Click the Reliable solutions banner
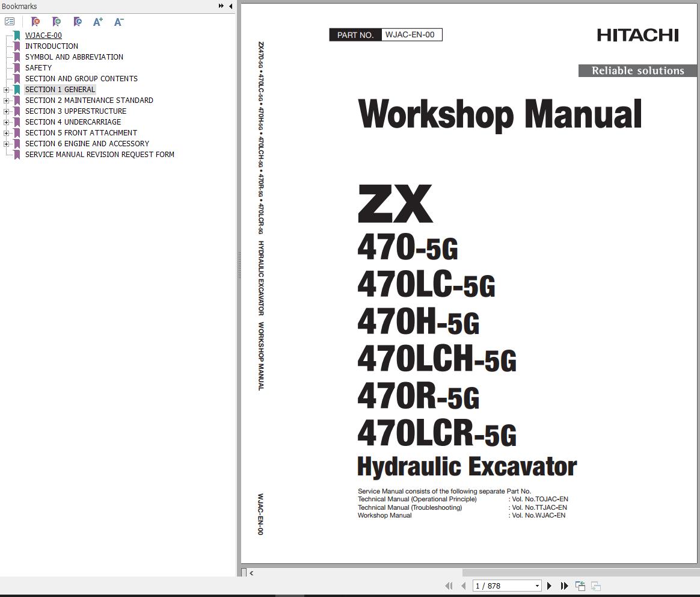Viewport: 700px width, 597px height. [637, 70]
